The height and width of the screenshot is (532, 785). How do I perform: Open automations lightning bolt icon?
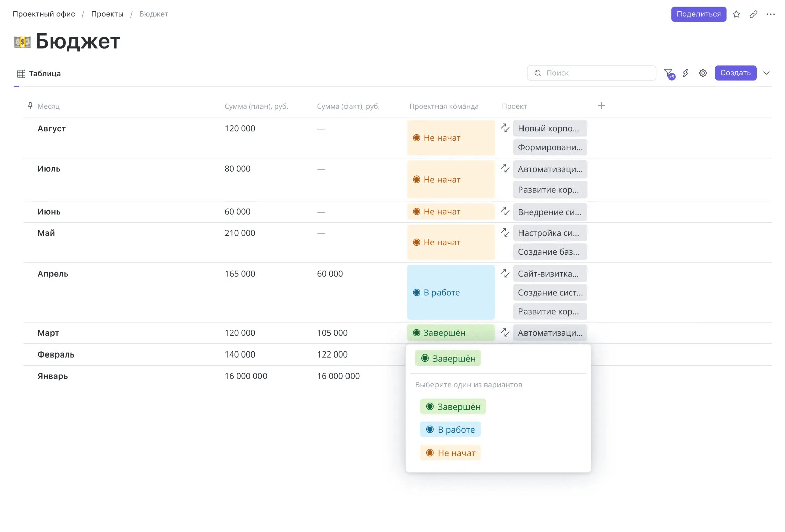685,73
